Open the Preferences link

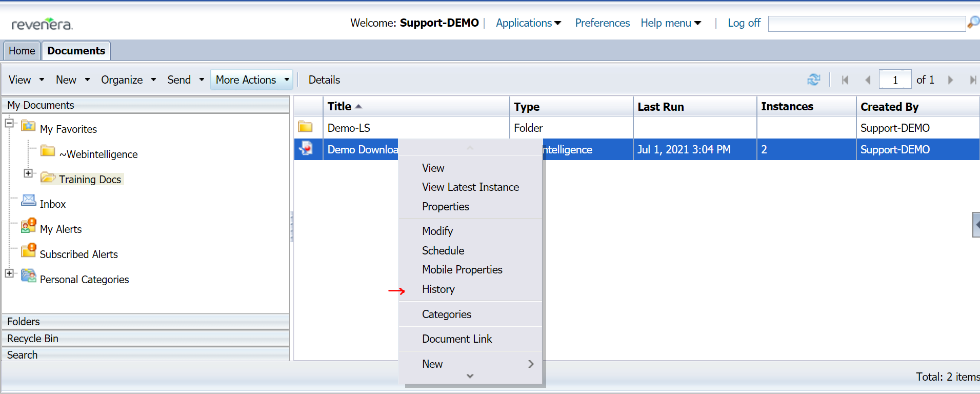[603, 23]
